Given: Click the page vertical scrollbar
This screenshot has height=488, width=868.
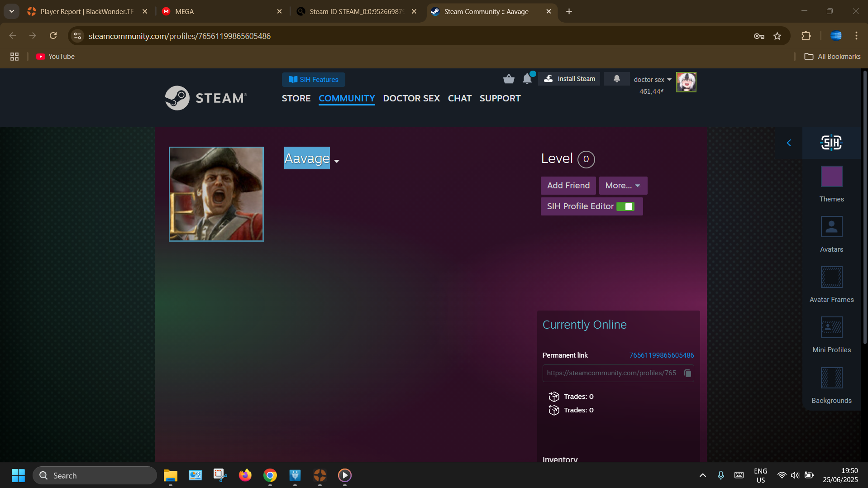Looking at the screenshot, I should coord(864,208).
